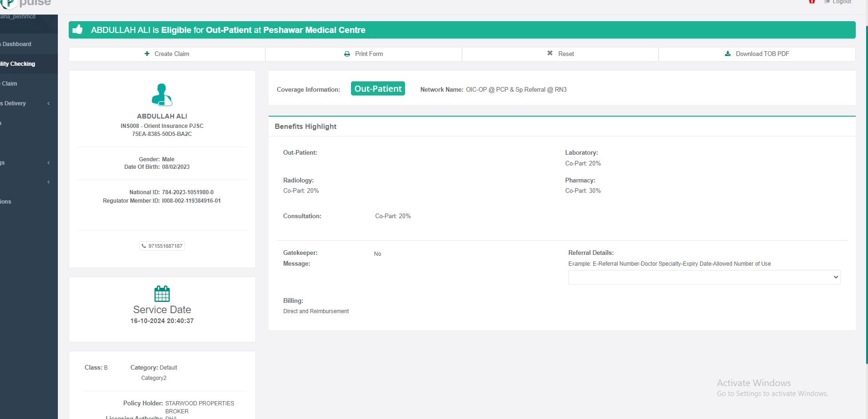Open the Referral Details dropdown
The image size is (868, 419).
click(704, 277)
